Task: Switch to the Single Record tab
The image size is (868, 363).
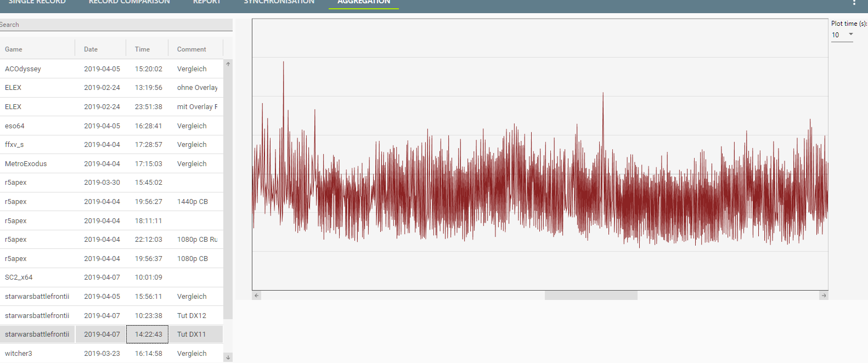Action: click(37, 3)
